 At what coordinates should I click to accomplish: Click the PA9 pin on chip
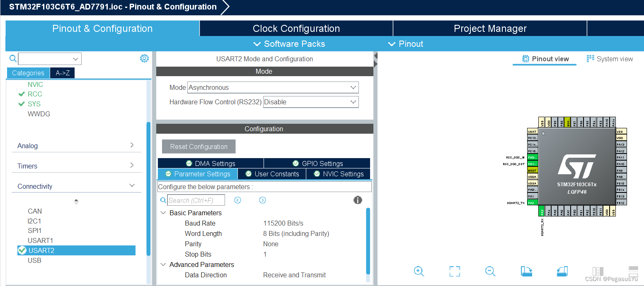[x=621, y=170]
